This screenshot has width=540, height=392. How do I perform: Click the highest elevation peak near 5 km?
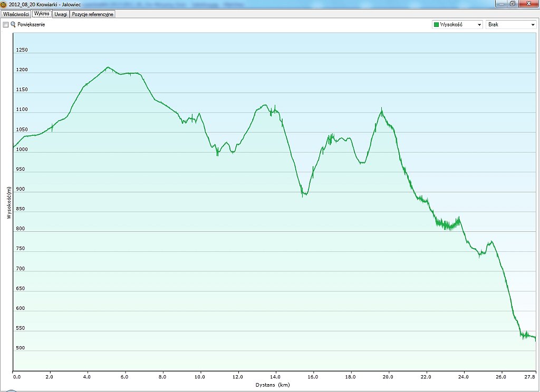108,67
